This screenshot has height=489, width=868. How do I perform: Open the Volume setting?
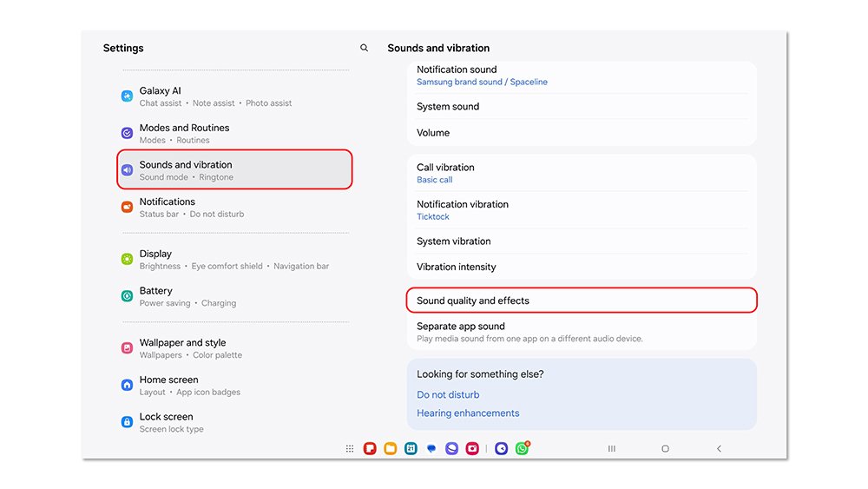click(433, 133)
